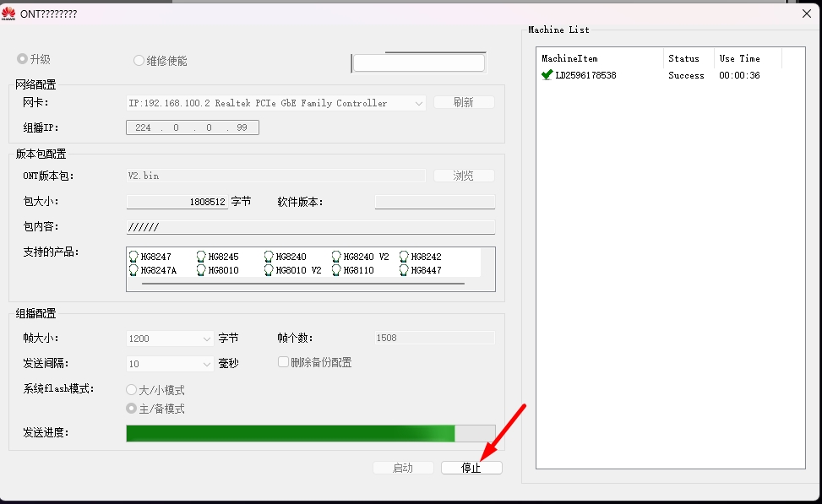Viewport: 822px width, 504px height.
Task: Click the HG8245 product bulb icon
Action: tap(201, 257)
